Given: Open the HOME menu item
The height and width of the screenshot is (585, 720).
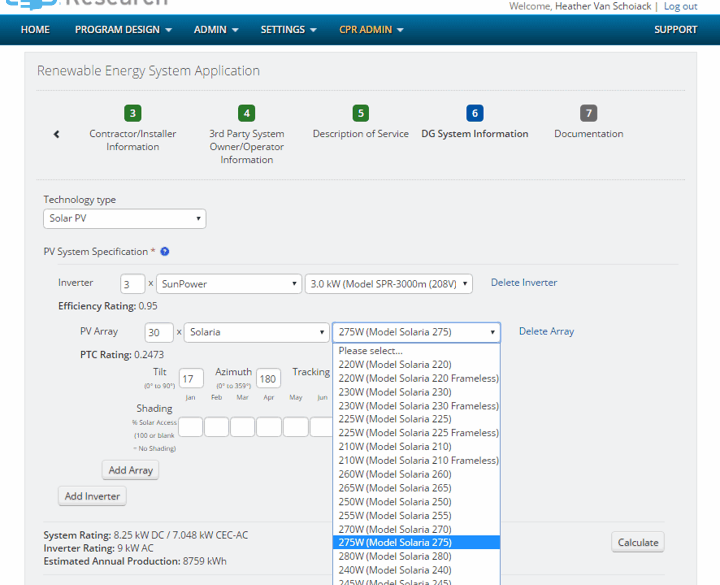Looking at the screenshot, I should click(35, 30).
